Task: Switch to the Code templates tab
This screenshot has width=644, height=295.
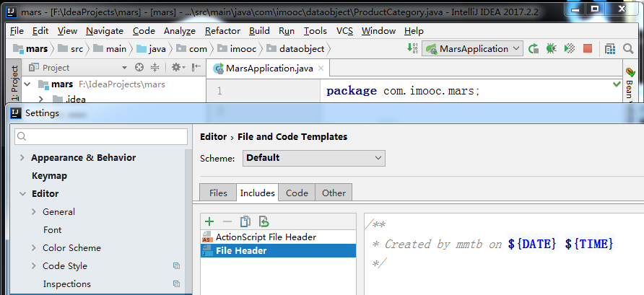Action: (297, 193)
